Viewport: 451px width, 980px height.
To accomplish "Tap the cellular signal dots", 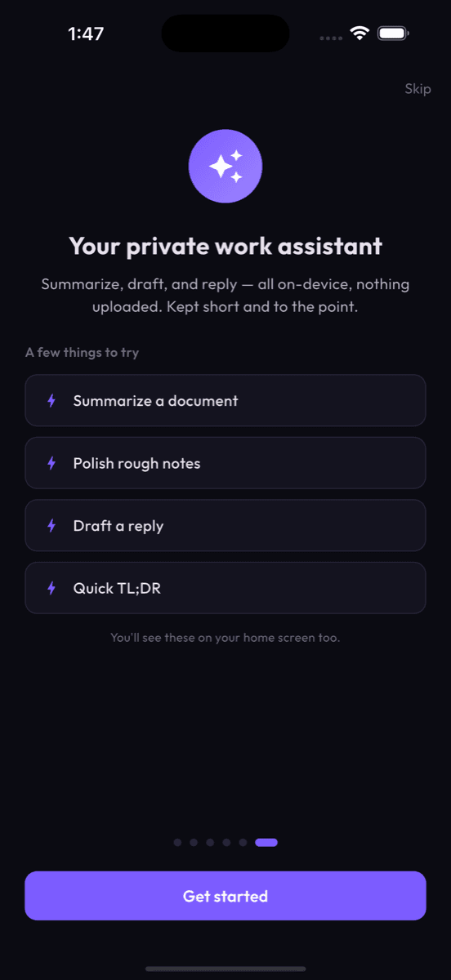I will pos(331,38).
